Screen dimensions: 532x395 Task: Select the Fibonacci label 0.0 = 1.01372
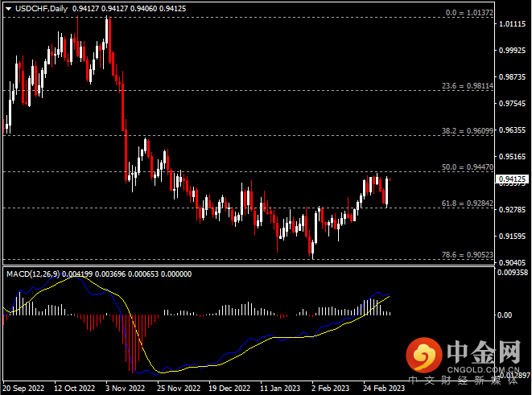point(469,13)
